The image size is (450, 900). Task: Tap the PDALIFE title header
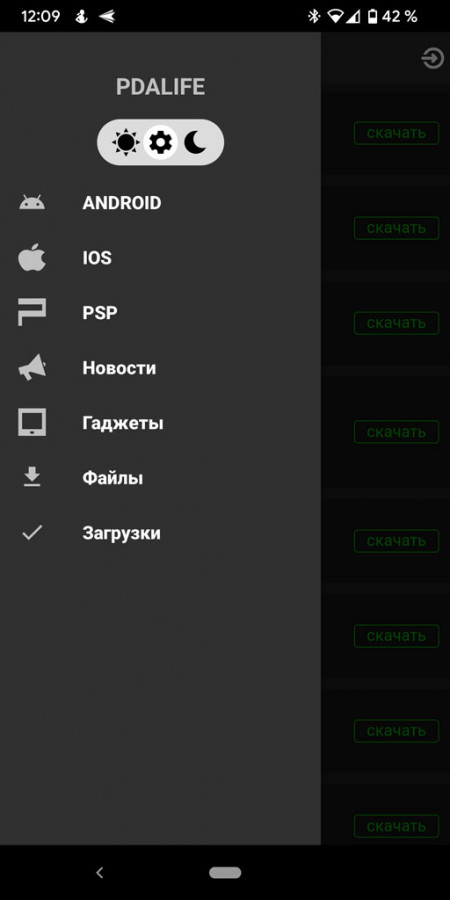click(x=160, y=87)
